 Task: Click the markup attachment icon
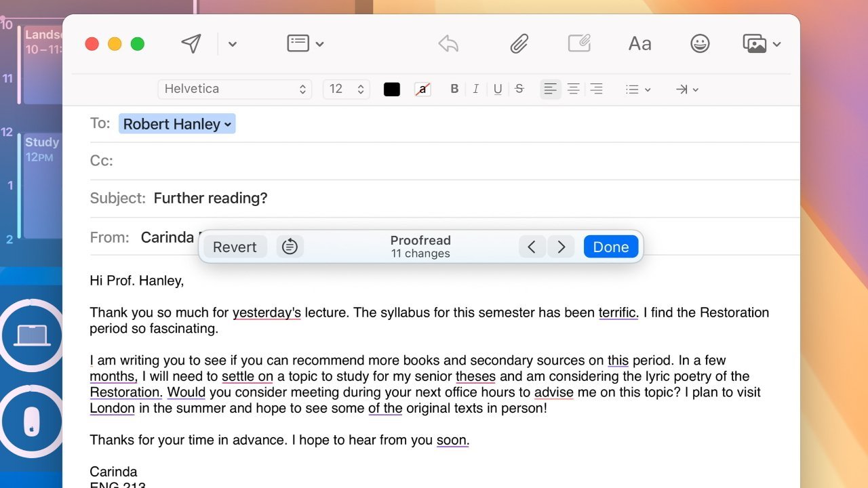point(579,44)
